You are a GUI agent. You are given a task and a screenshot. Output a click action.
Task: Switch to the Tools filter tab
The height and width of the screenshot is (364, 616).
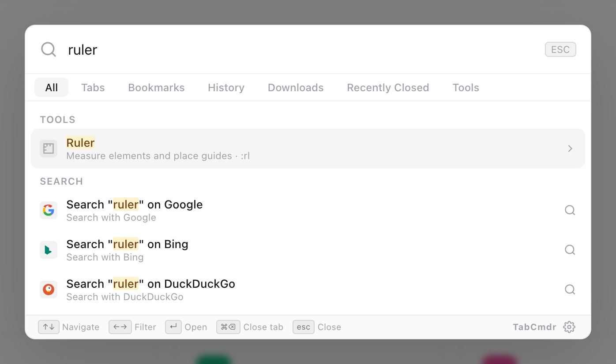pyautogui.click(x=466, y=87)
